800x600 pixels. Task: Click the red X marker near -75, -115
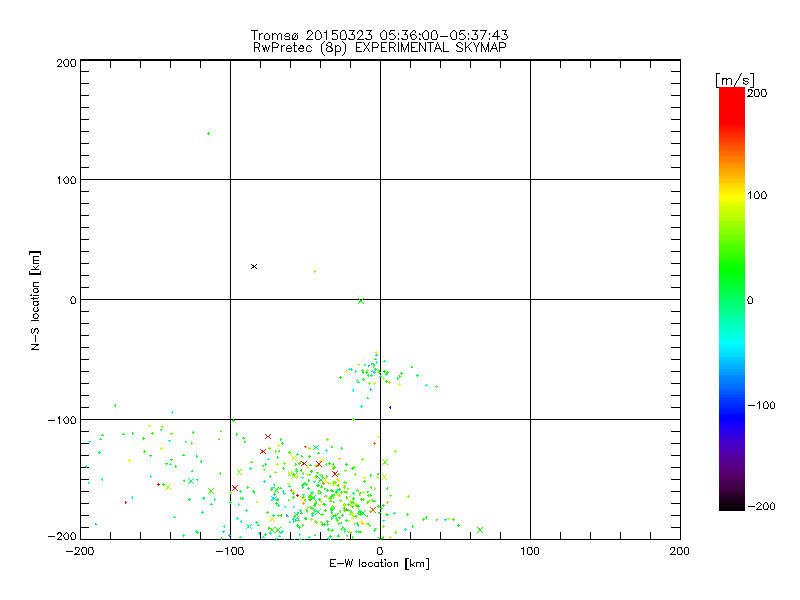(x=268, y=436)
